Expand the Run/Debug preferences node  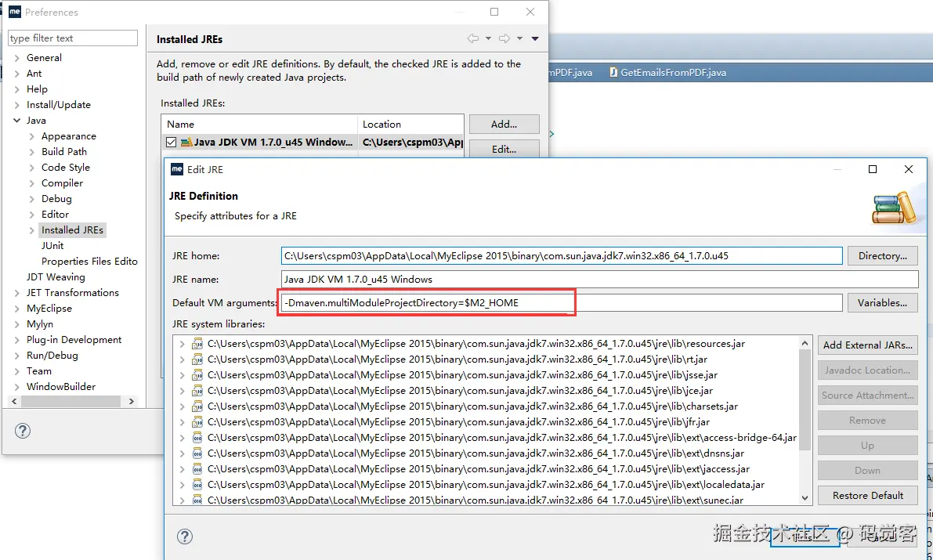tap(16, 356)
